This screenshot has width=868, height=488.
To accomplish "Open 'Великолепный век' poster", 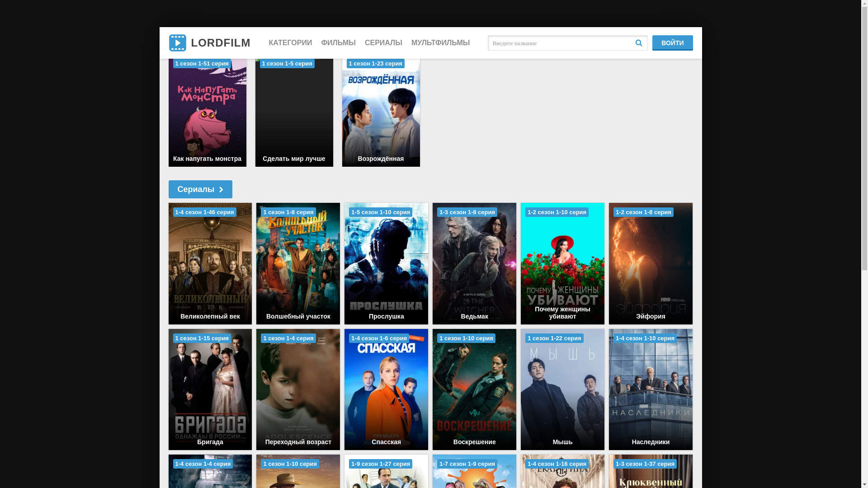I will [x=210, y=263].
